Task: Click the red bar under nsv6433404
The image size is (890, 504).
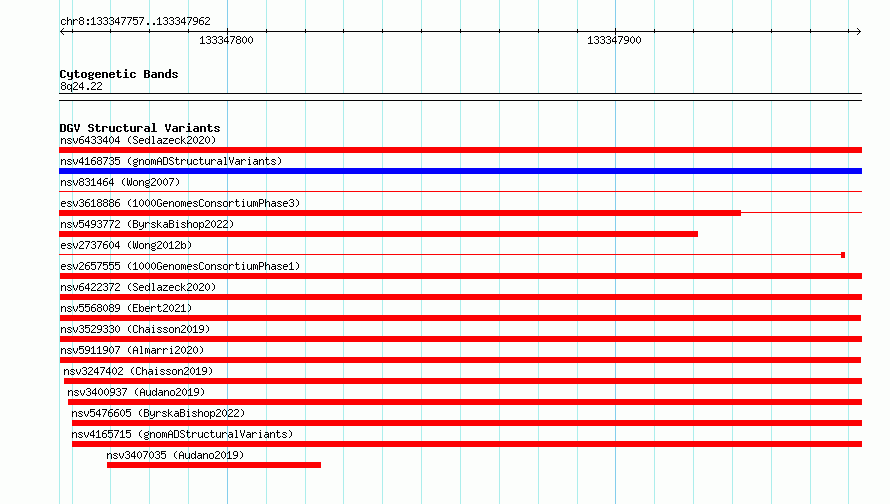Action: tap(460, 150)
